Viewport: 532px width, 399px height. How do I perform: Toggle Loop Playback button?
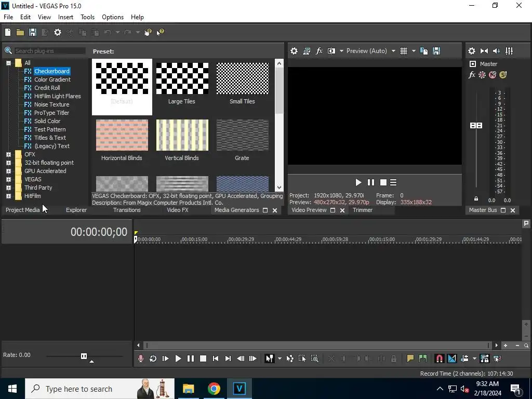click(x=153, y=358)
